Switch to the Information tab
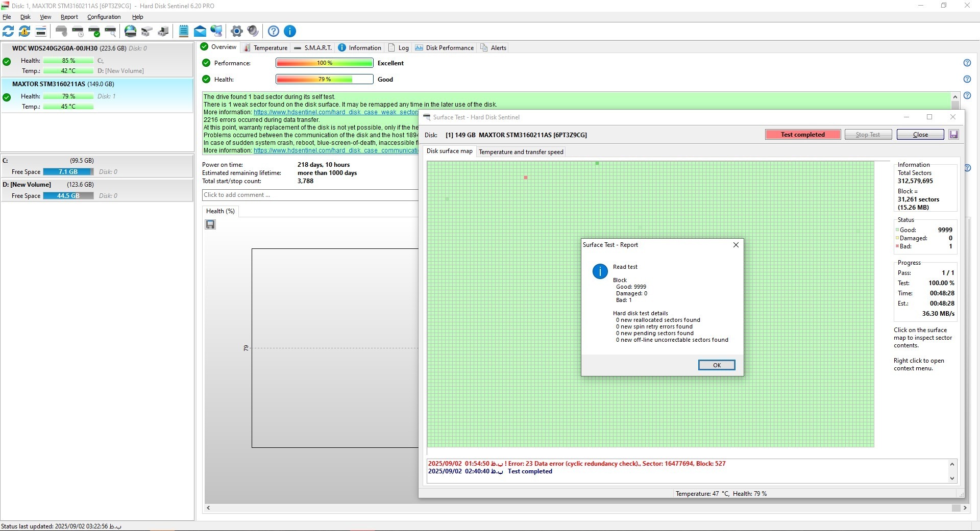The height and width of the screenshot is (531, 980). 360,48
